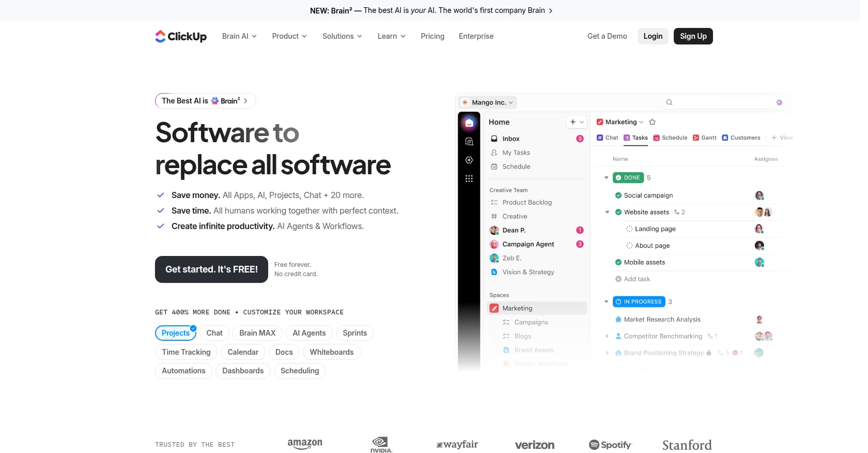Collapse the IN PROGRESS task group
The width and height of the screenshot is (868, 453).
pyautogui.click(x=606, y=301)
